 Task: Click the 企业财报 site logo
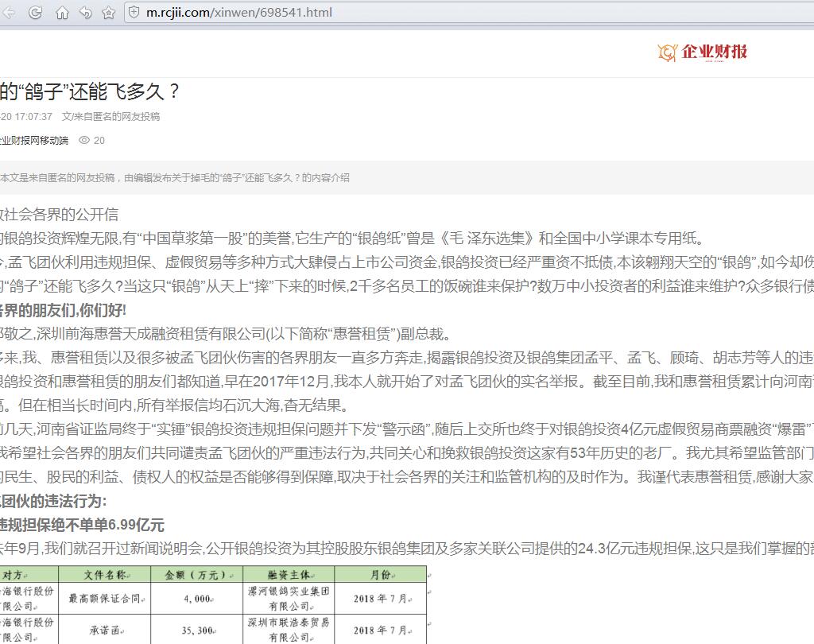tap(703, 52)
